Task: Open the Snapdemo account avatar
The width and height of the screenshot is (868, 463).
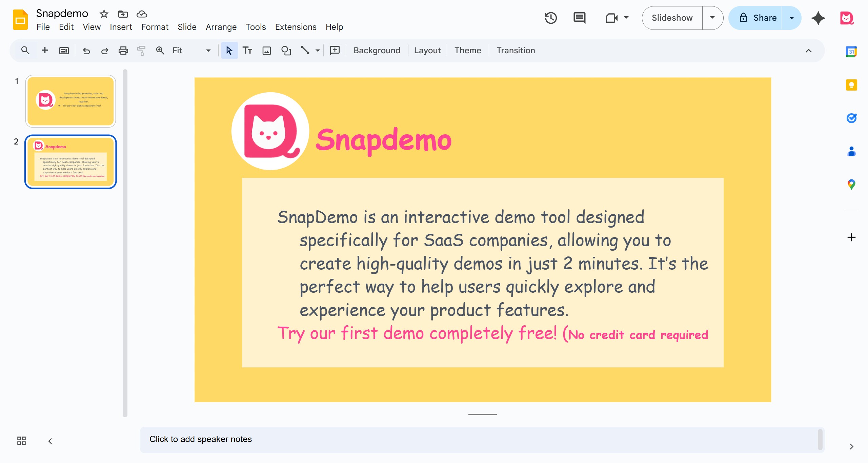Action: (846, 18)
